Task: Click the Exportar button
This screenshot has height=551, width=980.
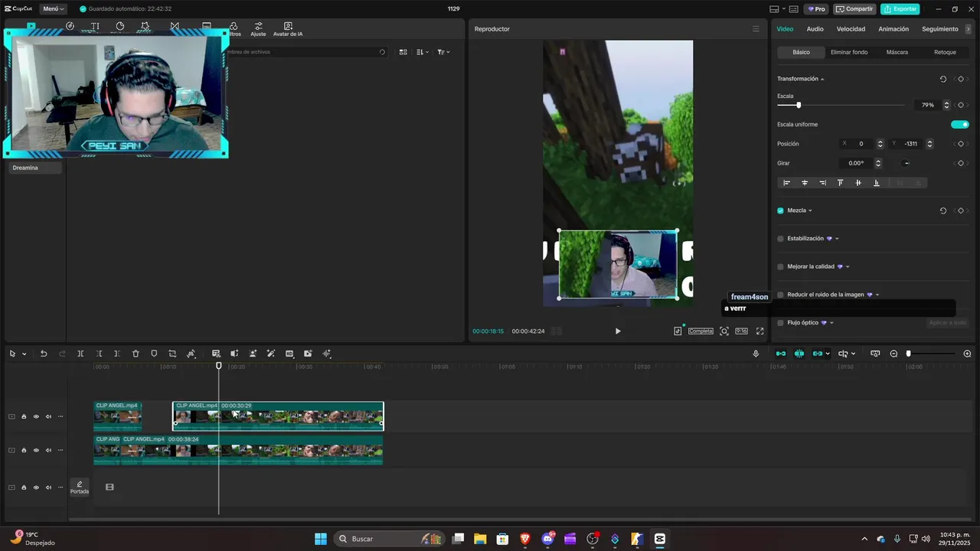Action: click(900, 9)
